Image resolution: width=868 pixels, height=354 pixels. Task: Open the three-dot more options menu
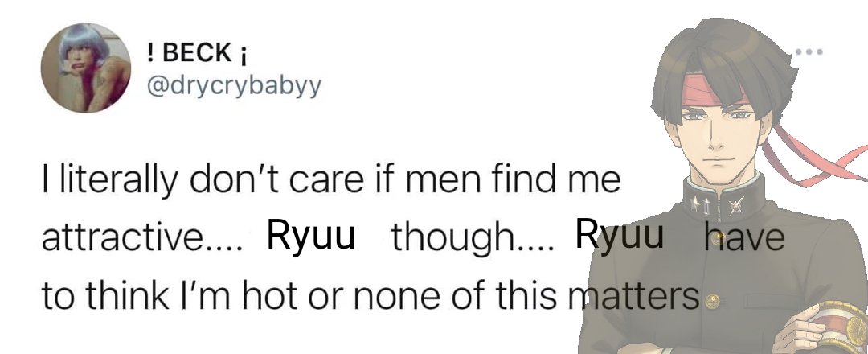pos(809,52)
